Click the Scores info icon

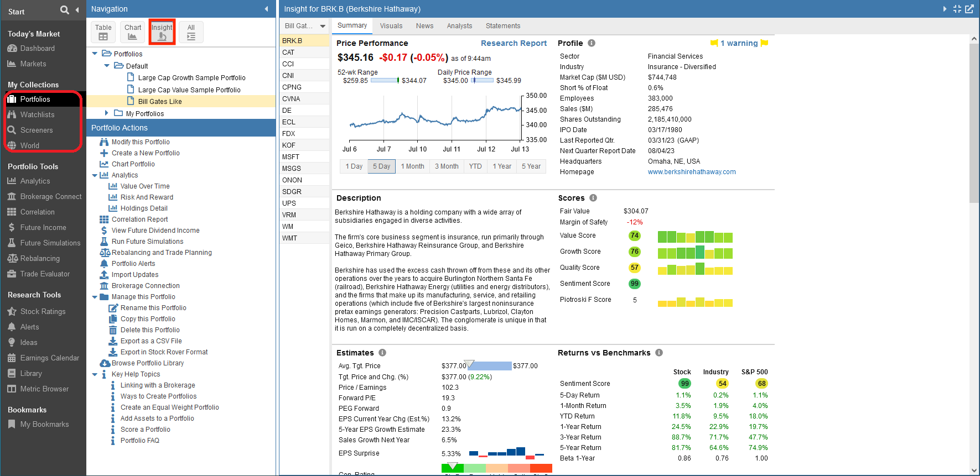point(593,198)
